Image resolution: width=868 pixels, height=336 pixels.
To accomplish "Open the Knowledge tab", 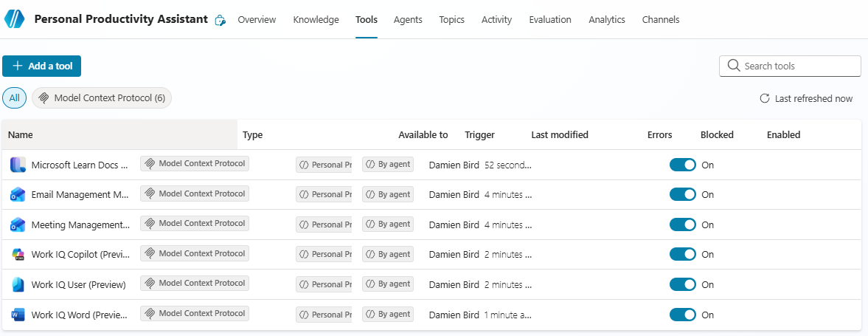I will point(316,19).
